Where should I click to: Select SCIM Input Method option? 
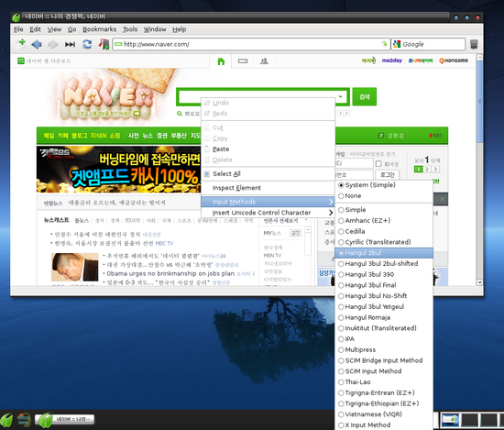tap(384, 371)
